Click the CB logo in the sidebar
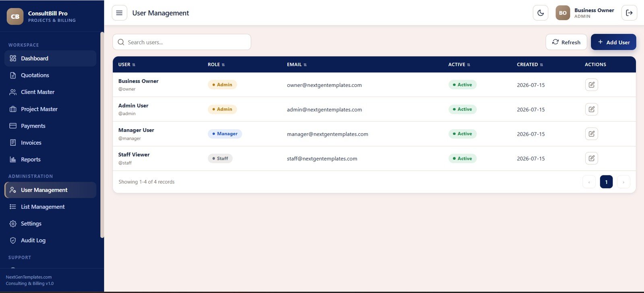The width and height of the screenshot is (644, 293). [15, 17]
